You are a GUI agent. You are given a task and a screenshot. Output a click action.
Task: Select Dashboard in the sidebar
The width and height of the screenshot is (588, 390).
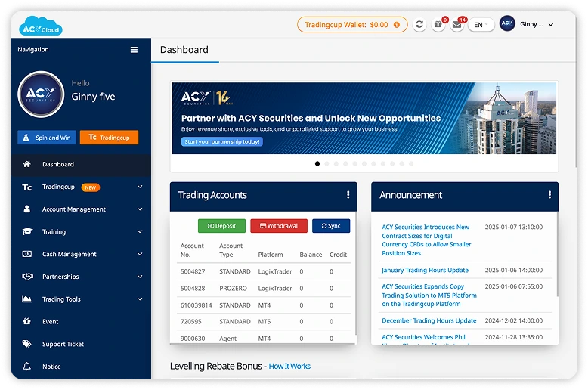point(58,164)
